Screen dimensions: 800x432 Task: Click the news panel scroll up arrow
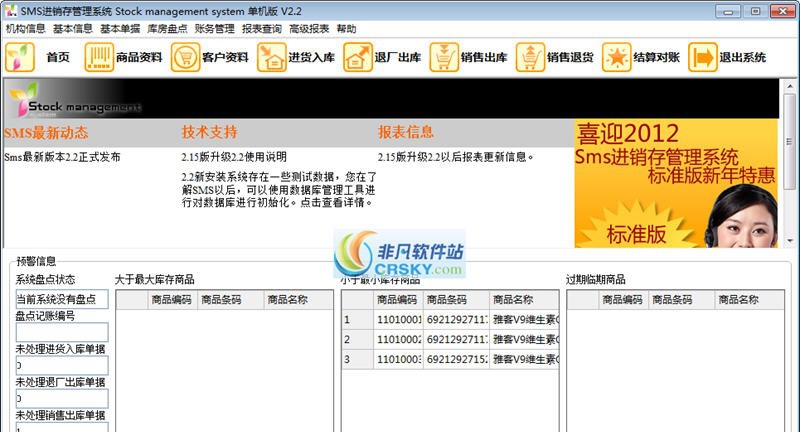(x=789, y=86)
